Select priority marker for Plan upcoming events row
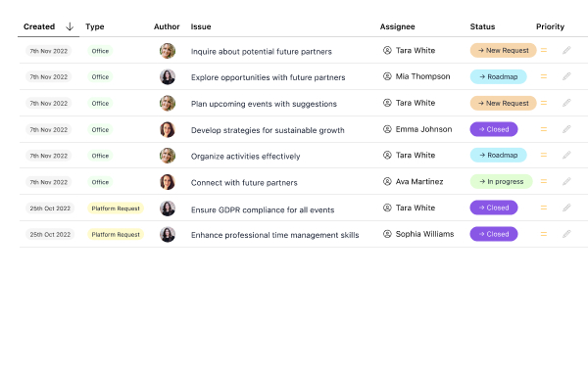Screen dimensions: 588x370 (x=543, y=103)
